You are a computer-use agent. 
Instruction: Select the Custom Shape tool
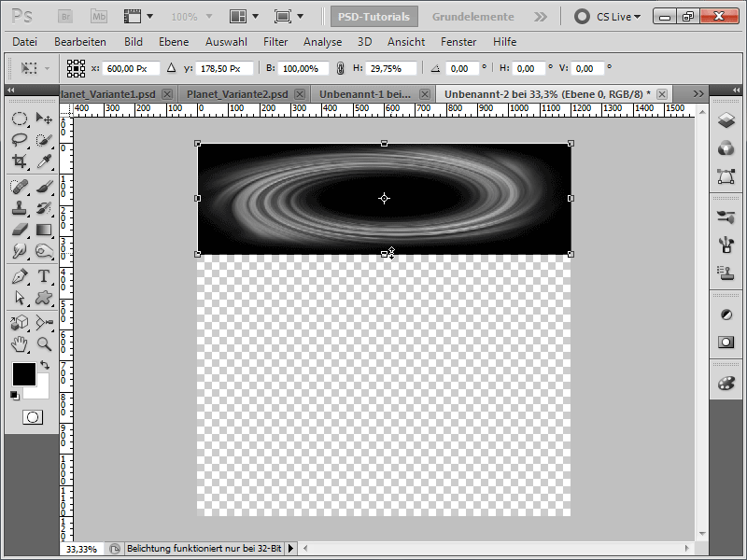pos(44,298)
